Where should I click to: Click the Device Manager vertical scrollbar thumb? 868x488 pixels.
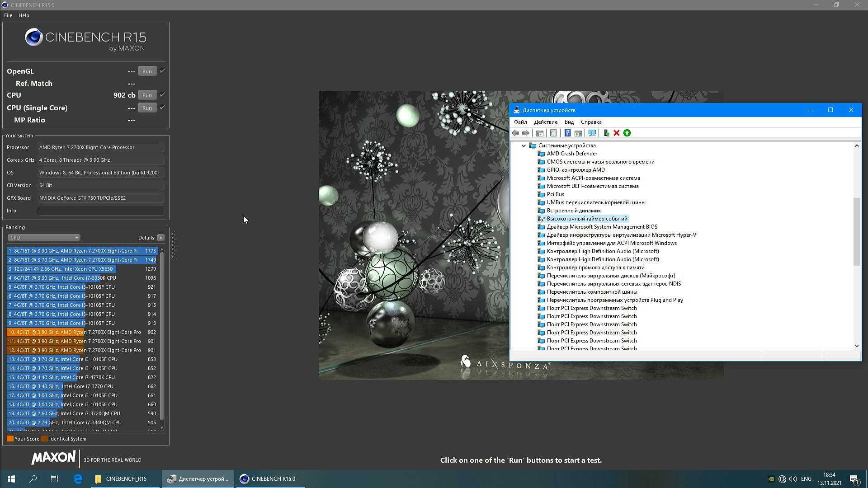point(856,231)
